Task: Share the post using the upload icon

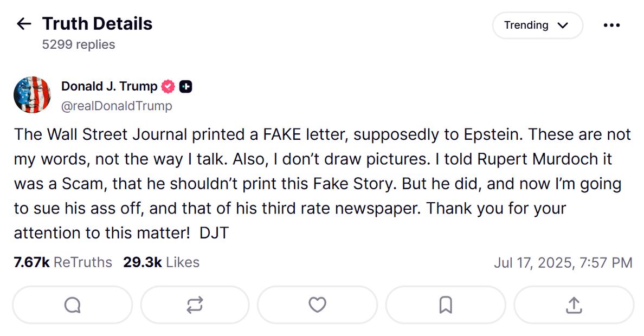Action: 574,305
